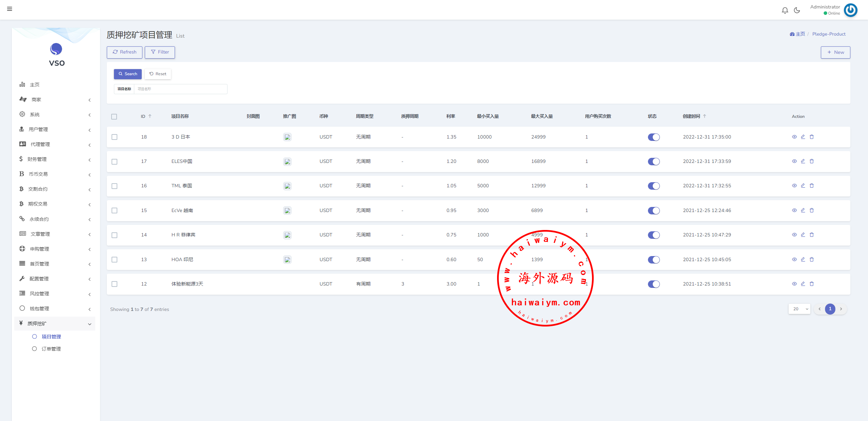Click promo image thumbnail for EcVe 越南
868x421 pixels.
point(287,211)
